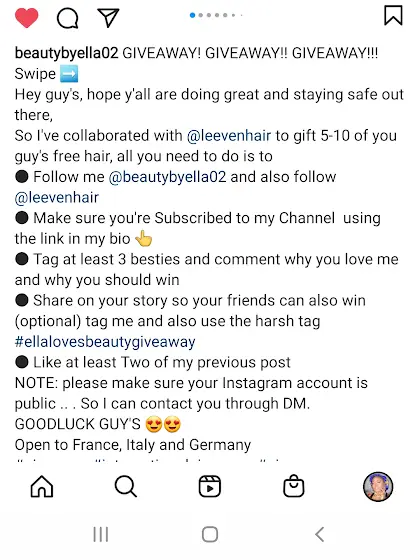Open the Search and explore tab
This screenshot has width=420, height=560.
point(126,486)
